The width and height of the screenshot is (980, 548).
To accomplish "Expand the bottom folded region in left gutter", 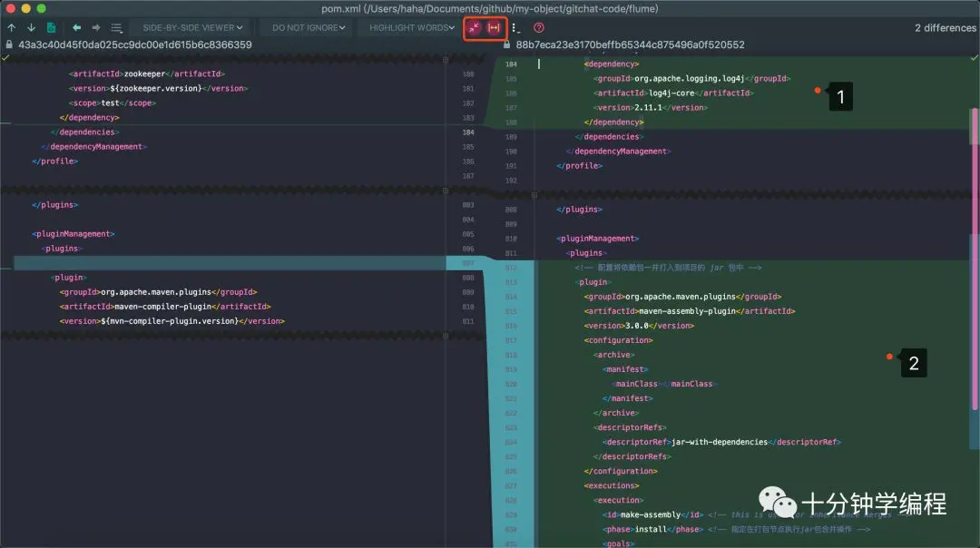I will [445, 337].
